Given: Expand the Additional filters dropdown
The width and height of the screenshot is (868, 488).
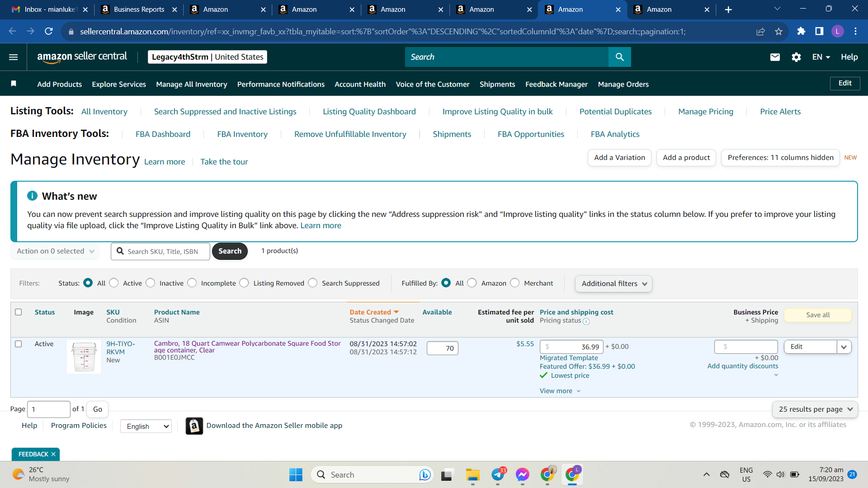Looking at the screenshot, I should pyautogui.click(x=613, y=284).
